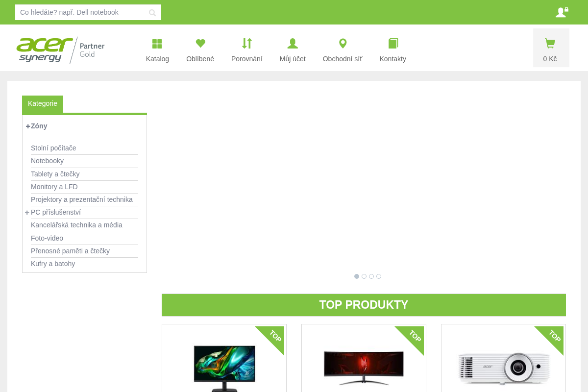
Task: Browse the Foto-video category
Action: pos(47,238)
